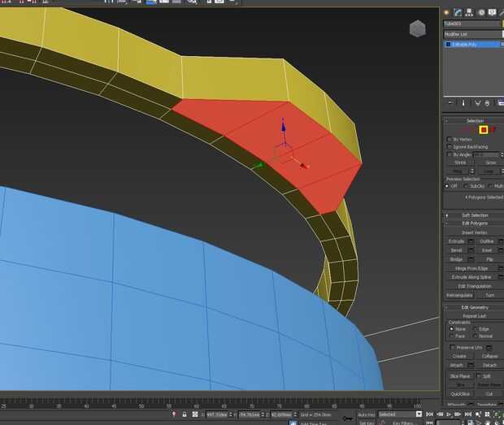Open Hinge From Edge settings box

click(x=501, y=268)
